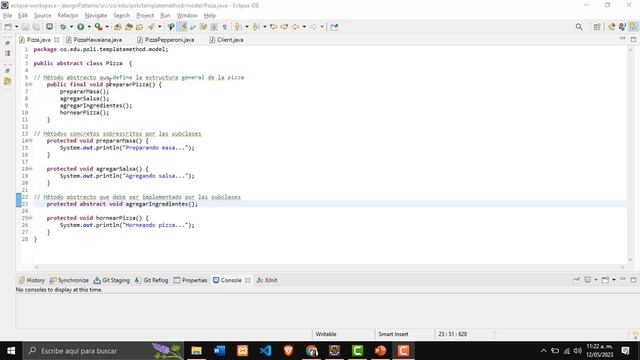This screenshot has width=640, height=360.
Task: Open the External Tools dropdown arrow
Action: coord(107,27)
